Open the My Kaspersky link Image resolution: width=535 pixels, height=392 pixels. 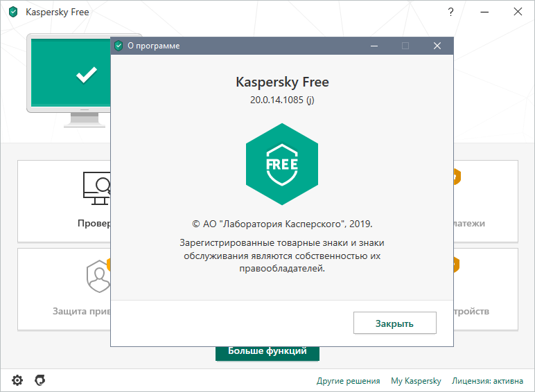point(416,381)
